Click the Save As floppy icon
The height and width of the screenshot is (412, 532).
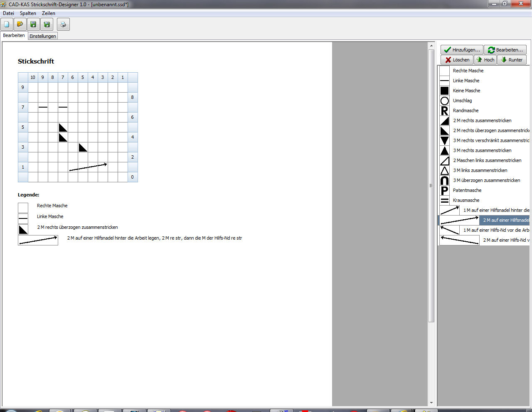pyautogui.click(x=47, y=25)
